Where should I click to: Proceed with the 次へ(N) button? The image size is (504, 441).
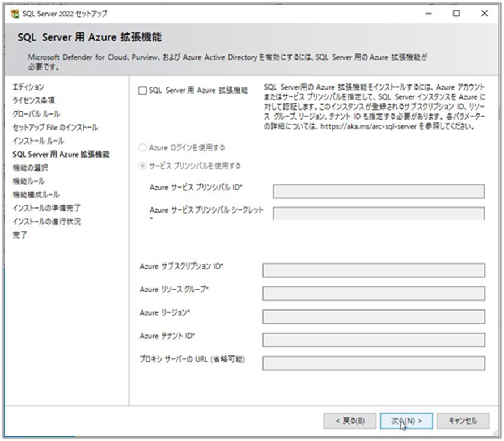[x=406, y=421]
